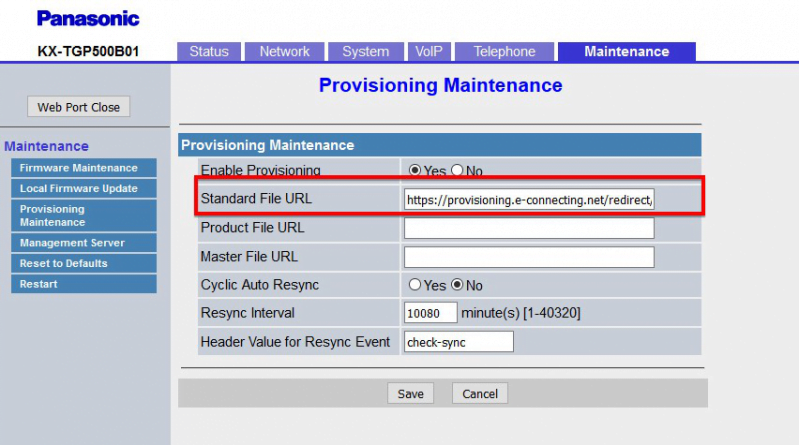The image size is (799, 446).
Task: Click the Panasonic logo
Action: click(x=88, y=19)
